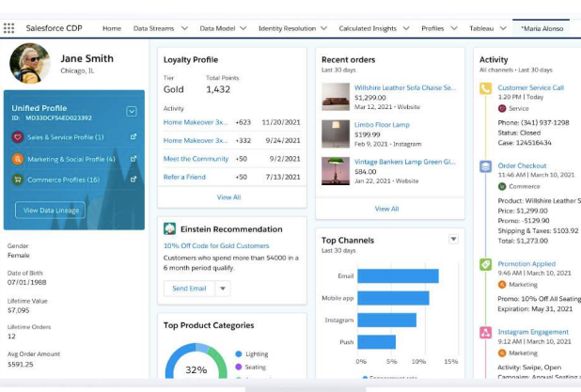Open the Instagram Engagement activity link
Viewport: 581px width, 392px height.
click(533, 332)
